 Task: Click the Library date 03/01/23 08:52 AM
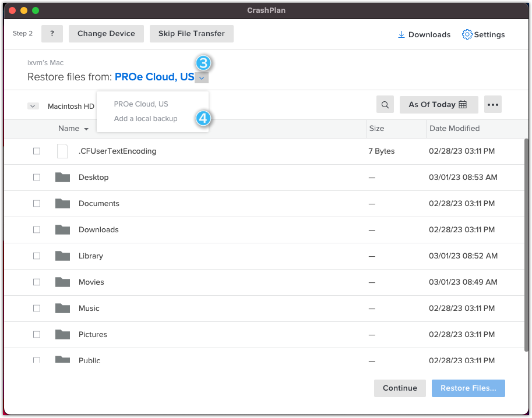[x=463, y=256]
